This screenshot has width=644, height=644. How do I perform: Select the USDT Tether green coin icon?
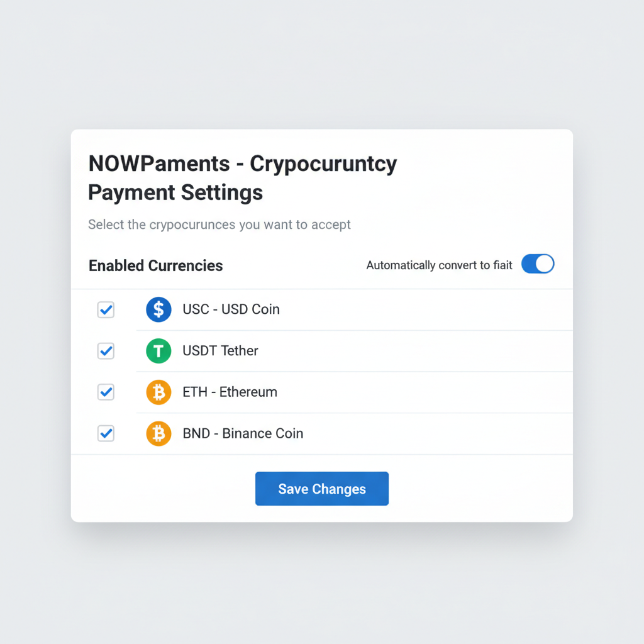pos(158,351)
